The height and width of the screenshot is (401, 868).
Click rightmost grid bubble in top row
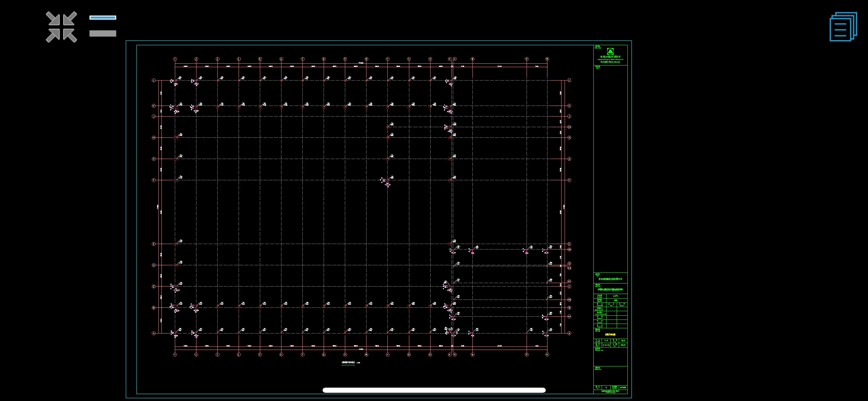[547, 59]
